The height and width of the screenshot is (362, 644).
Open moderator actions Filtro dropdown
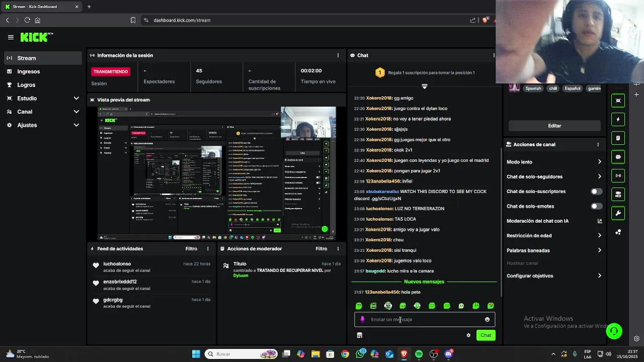pos(321,249)
